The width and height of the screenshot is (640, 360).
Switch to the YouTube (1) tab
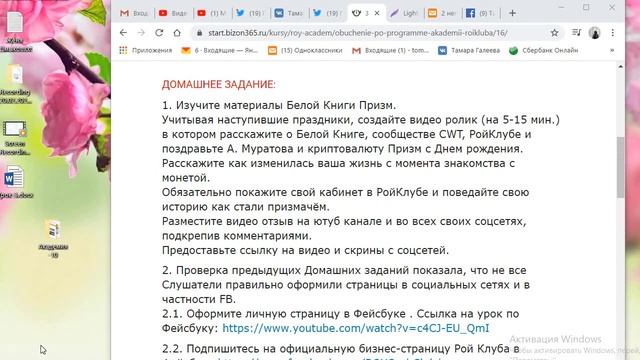tap(211, 13)
